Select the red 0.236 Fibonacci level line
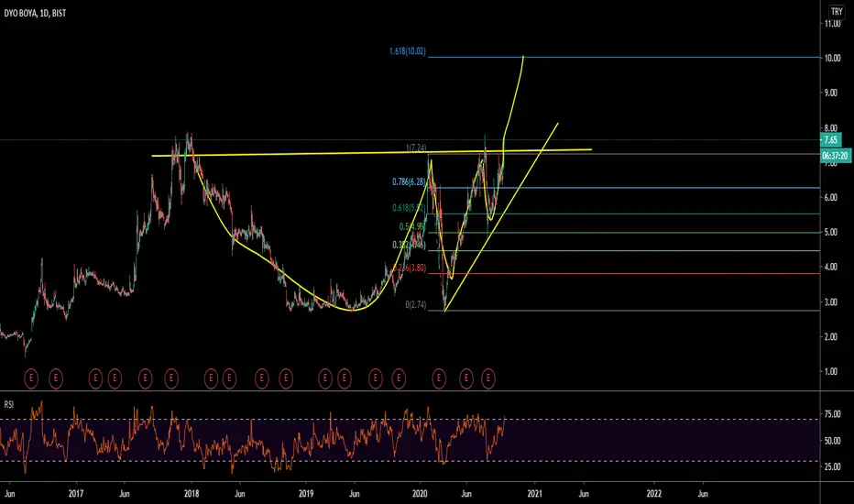The width and height of the screenshot is (854, 504). point(624,273)
